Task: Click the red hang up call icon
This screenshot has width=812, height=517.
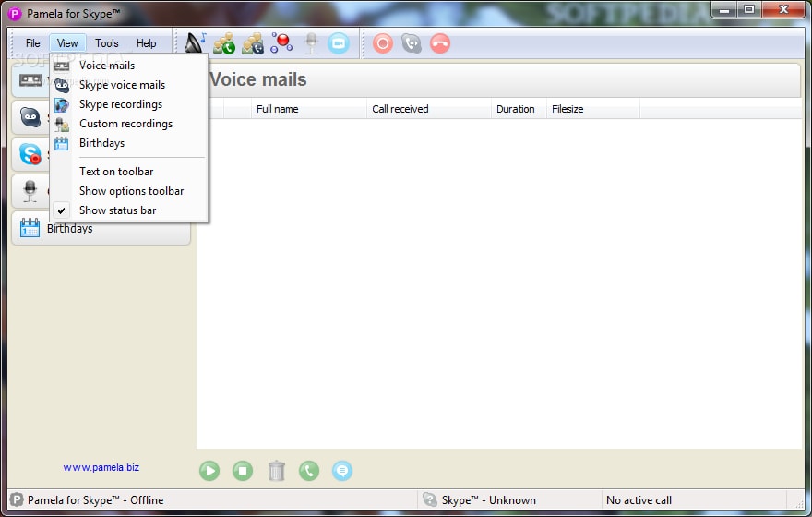Action: click(x=440, y=43)
